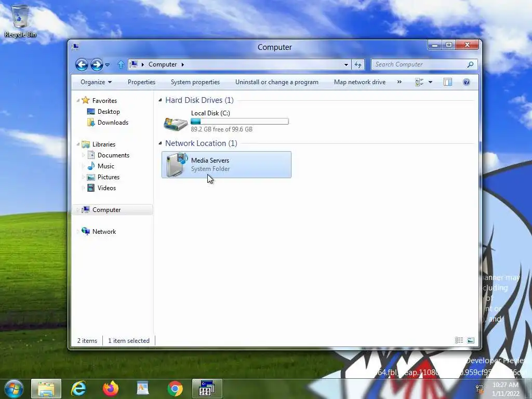Select the Local Disk (C:) drive icon
The width and height of the screenshot is (532, 399).
pos(176,124)
